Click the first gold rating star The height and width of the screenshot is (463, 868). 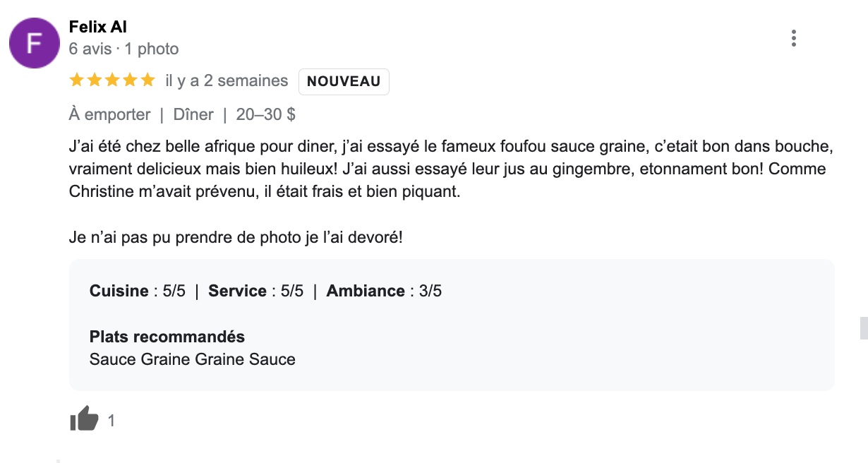coord(77,80)
